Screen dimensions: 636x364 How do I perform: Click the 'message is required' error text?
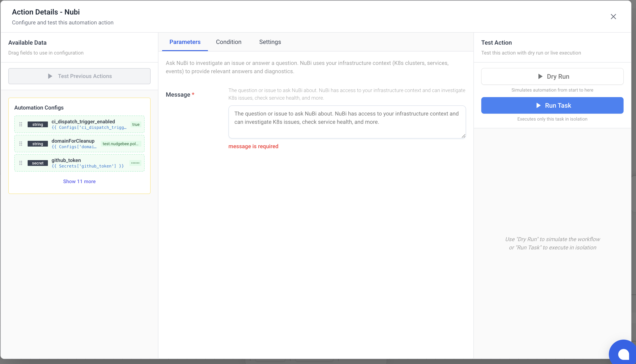253,146
